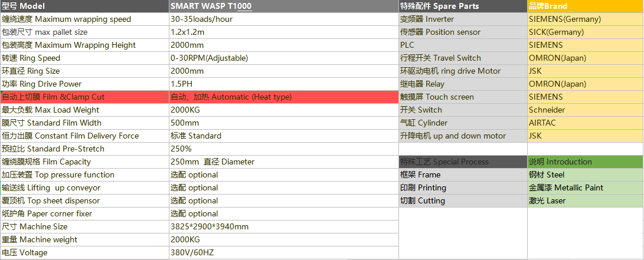Click the red 'Film &Clamp Cut' cell
The width and height of the screenshot is (644, 260).
point(84,97)
